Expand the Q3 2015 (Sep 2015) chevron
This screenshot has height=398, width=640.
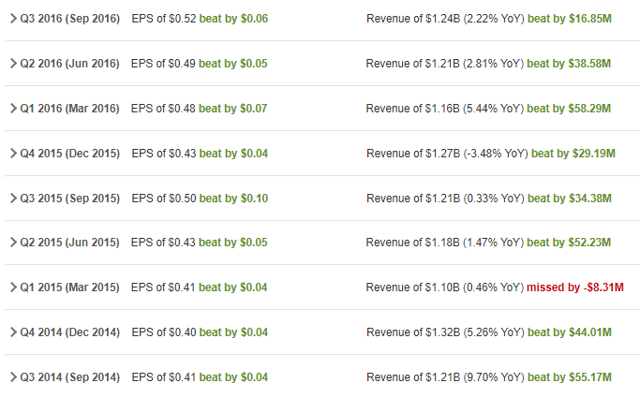point(13,198)
